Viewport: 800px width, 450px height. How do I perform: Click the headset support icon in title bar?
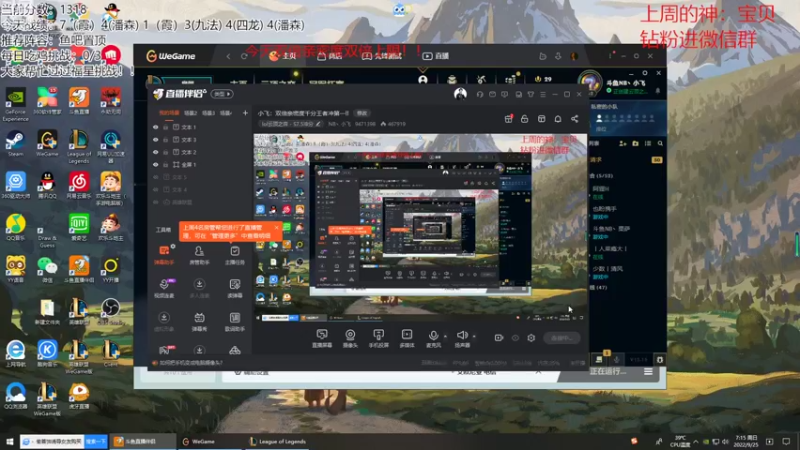tap(480, 94)
